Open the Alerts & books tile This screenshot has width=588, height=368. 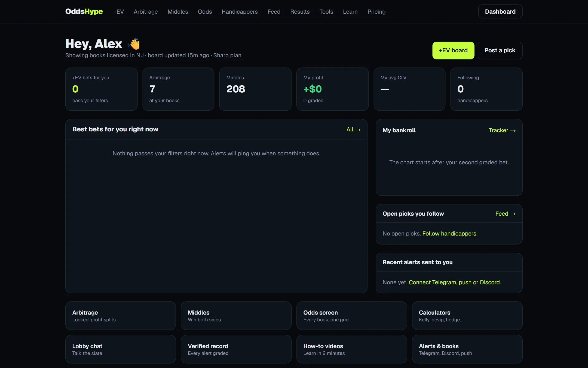[x=467, y=349]
